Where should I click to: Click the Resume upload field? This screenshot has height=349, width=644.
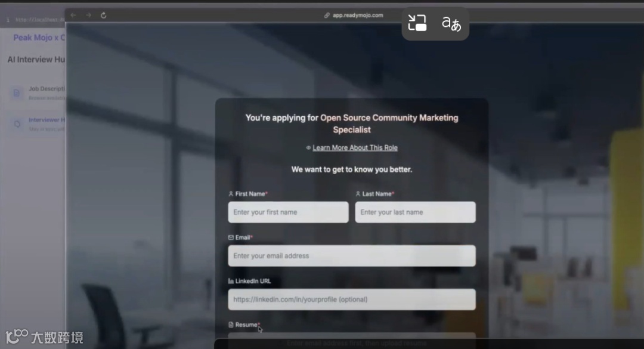point(352,341)
